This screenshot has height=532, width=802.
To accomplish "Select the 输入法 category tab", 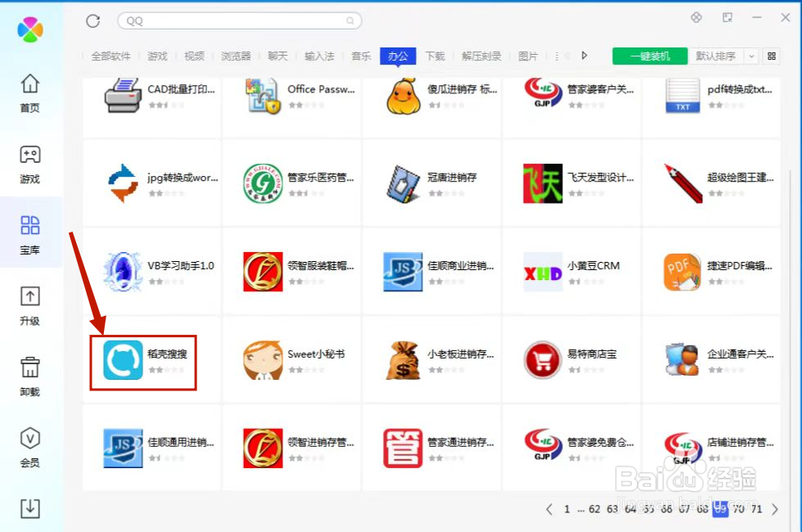I will (x=319, y=56).
